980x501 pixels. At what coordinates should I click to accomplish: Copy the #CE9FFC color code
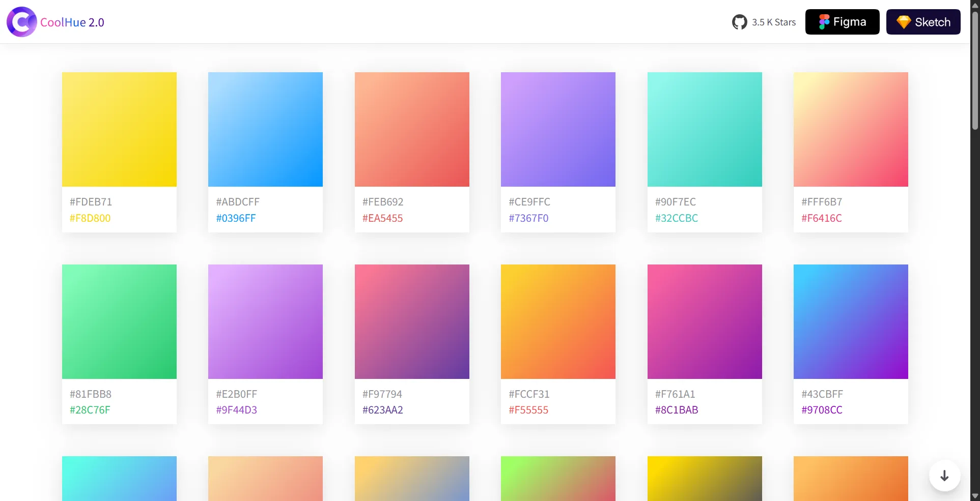[529, 202]
